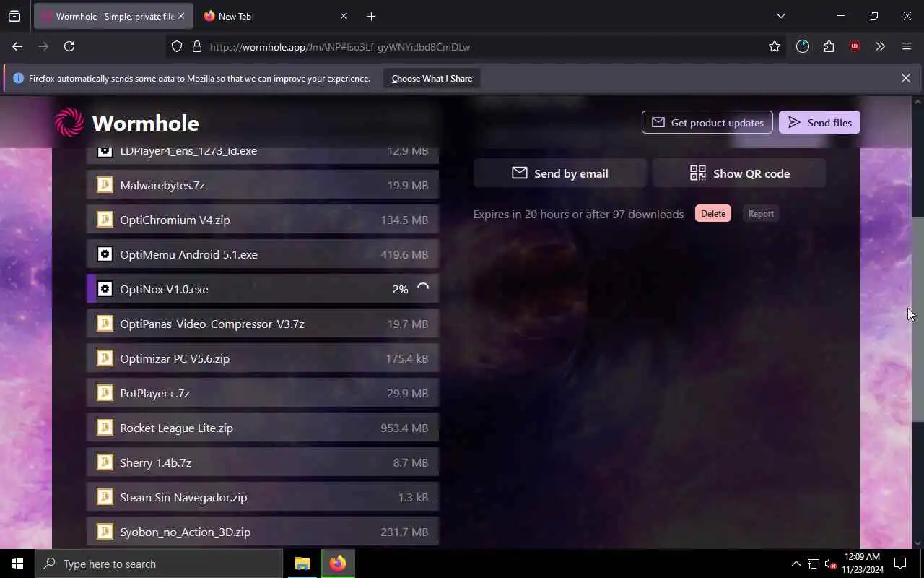The width and height of the screenshot is (924, 578).
Task: Click the Rocket League Lite.zip file name
Action: [x=176, y=428]
